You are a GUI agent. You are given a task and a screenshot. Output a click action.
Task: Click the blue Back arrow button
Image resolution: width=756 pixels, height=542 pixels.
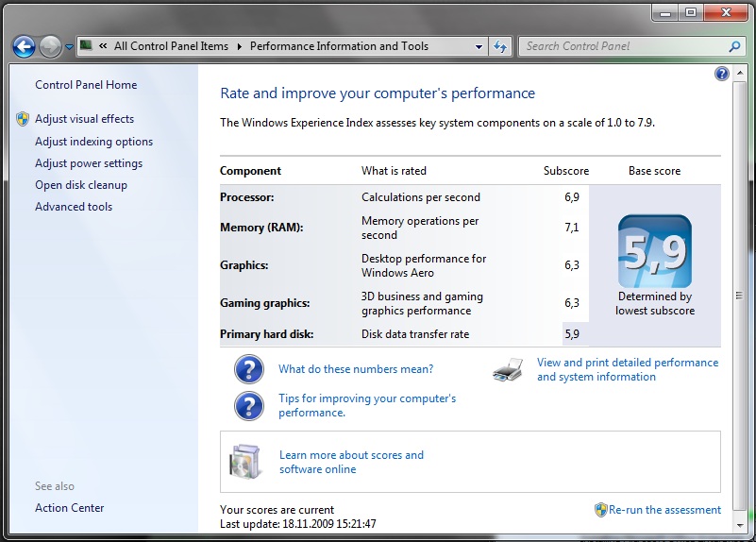click(x=24, y=46)
